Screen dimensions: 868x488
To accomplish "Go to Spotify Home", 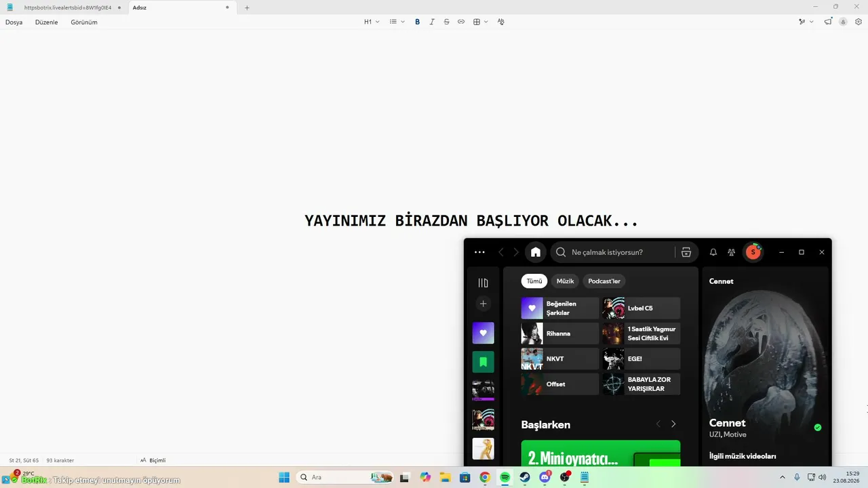I will coord(536,252).
